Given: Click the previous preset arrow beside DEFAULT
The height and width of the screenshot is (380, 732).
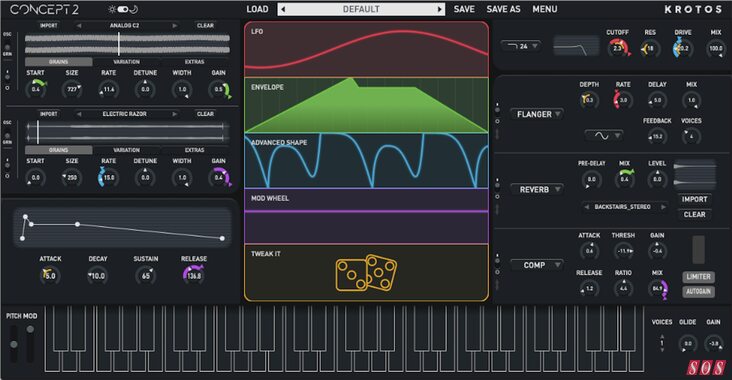Looking at the screenshot, I should pyautogui.click(x=283, y=9).
